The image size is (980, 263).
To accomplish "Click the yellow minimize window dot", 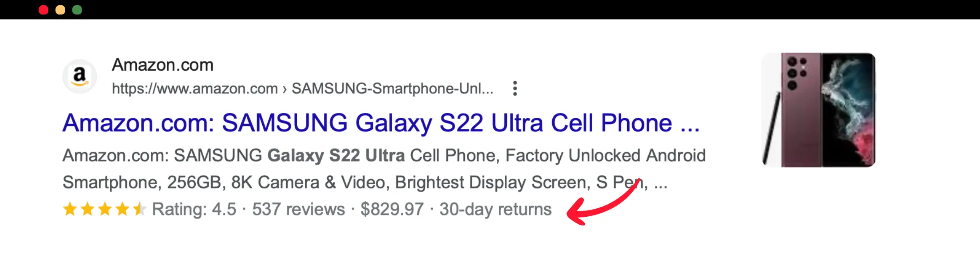I will click(60, 10).
